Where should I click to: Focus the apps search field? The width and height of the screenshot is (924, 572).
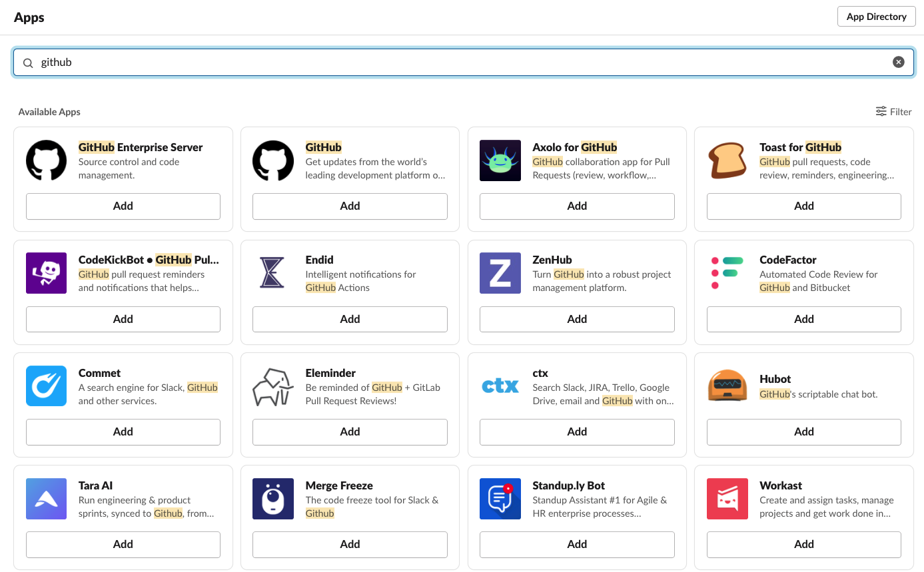464,62
